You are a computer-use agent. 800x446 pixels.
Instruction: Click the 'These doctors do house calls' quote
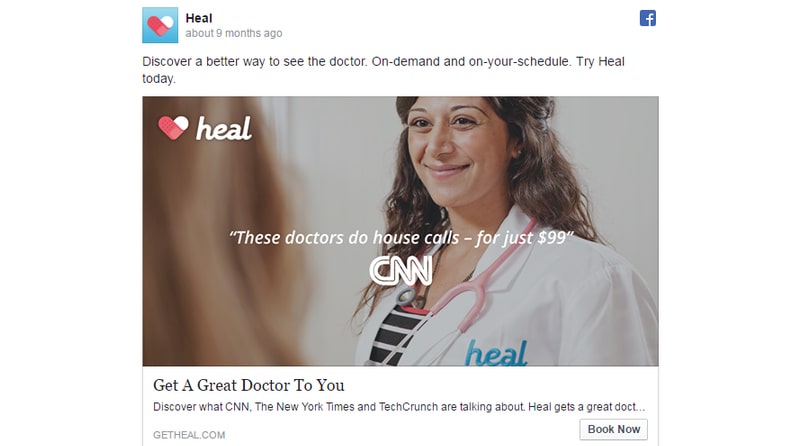[x=401, y=237]
